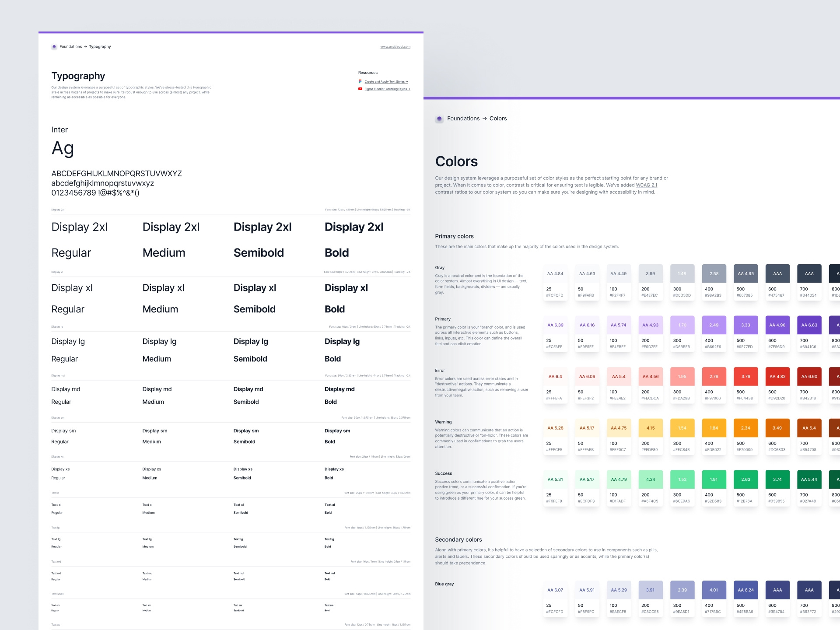Open the WCAG 2.1 link in the Colors description
The height and width of the screenshot is (630, 840).
647,185
